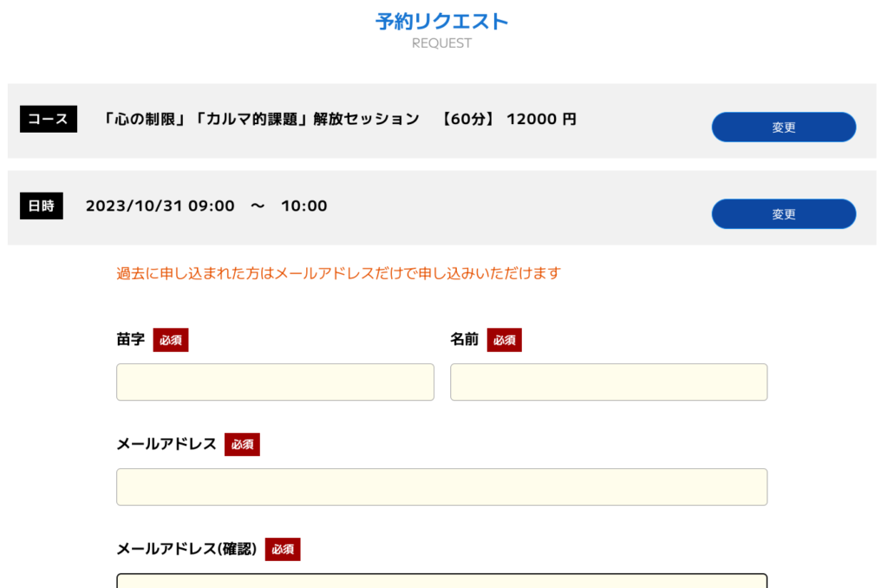This screenshot has width=888, height=588.
Task: Select the メールアドレス input field
Action: coord(441,487)
